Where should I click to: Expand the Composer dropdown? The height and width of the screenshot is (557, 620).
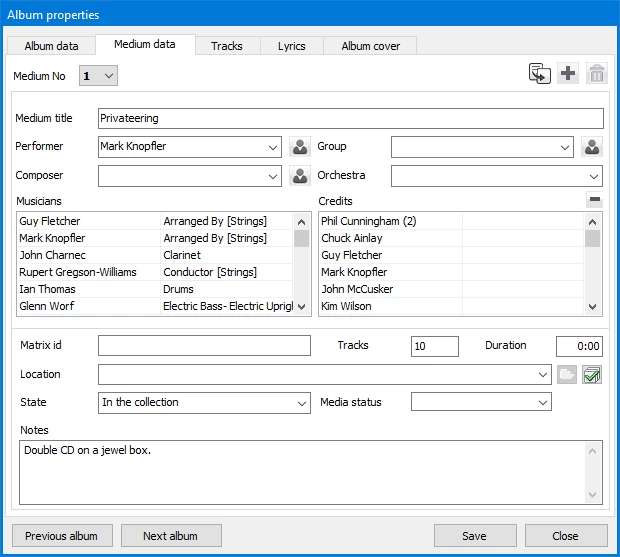(x=273, y=176)
